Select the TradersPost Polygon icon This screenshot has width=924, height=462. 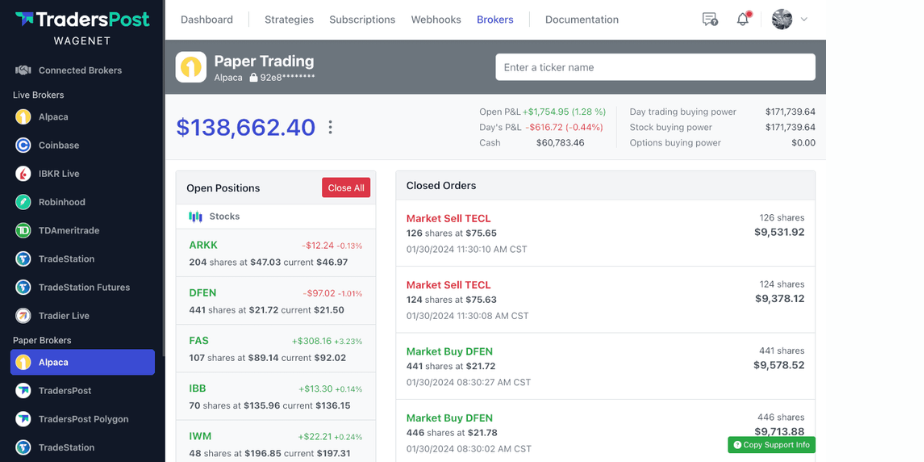tap(23, 419)
